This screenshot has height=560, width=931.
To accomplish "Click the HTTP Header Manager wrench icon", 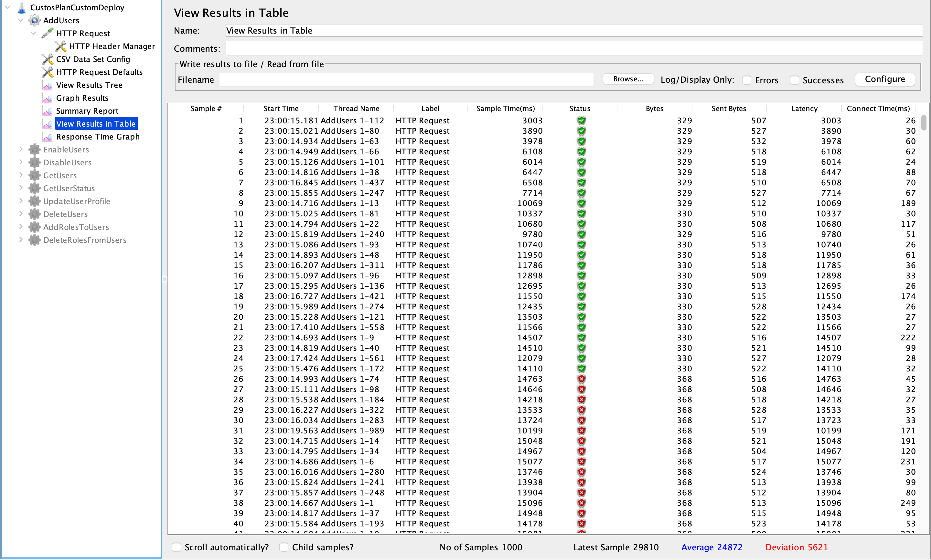I will point(60,46).
